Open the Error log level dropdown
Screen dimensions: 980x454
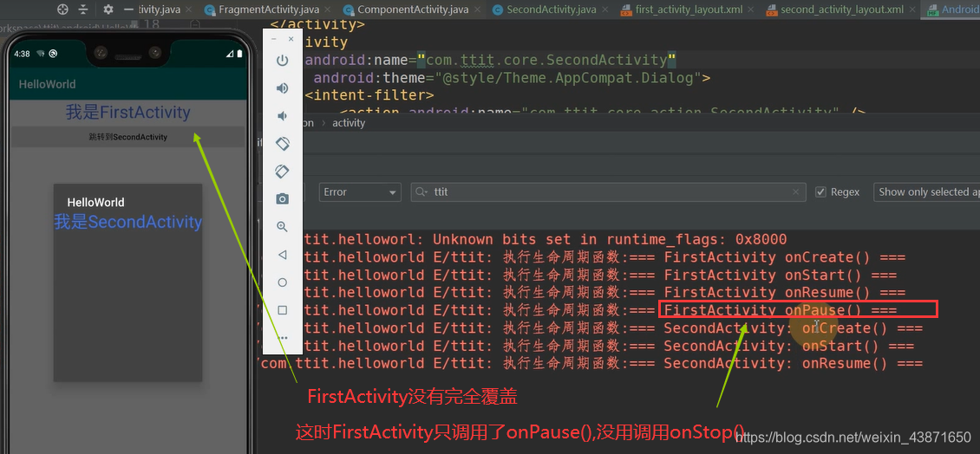(x=360, y=191)
